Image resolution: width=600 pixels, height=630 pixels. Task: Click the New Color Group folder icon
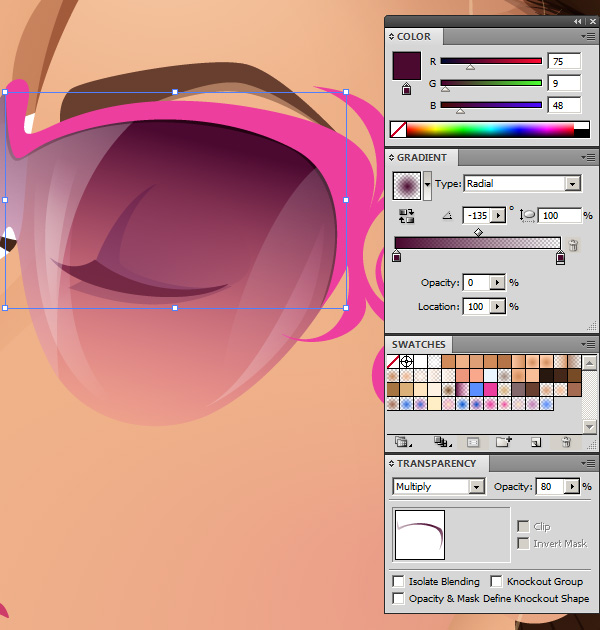coord(503,441)
